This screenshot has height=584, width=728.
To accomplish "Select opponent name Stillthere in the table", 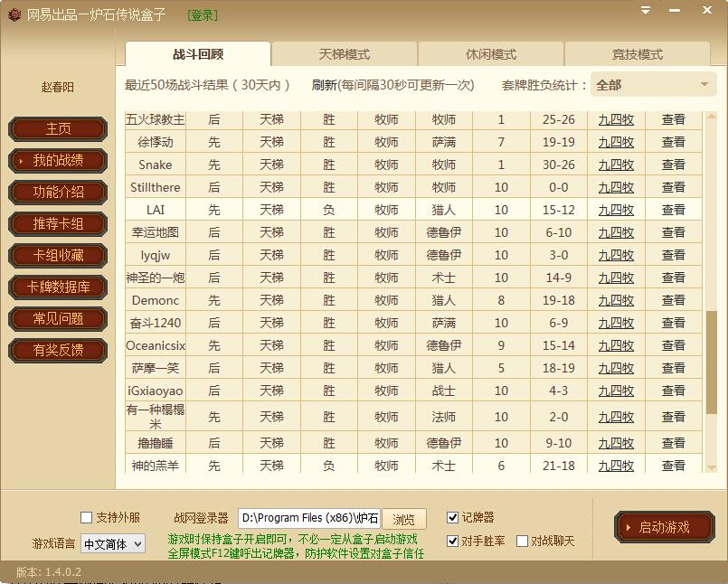I will pyautogui.click(x=155, y=187).
